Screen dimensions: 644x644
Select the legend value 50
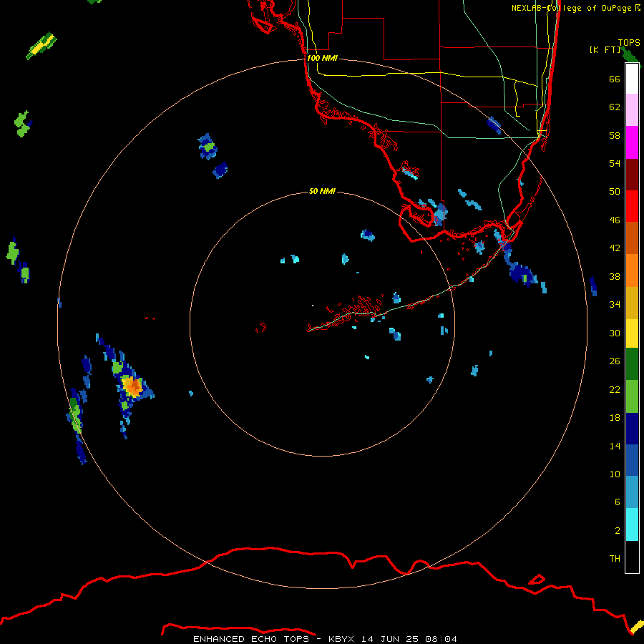point(615,192)
